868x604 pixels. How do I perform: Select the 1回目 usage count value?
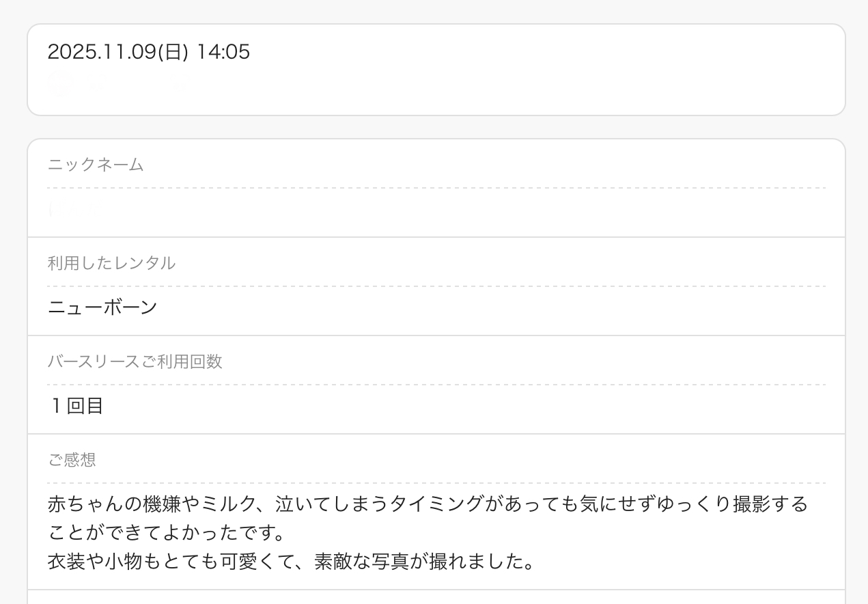[76, 406]
